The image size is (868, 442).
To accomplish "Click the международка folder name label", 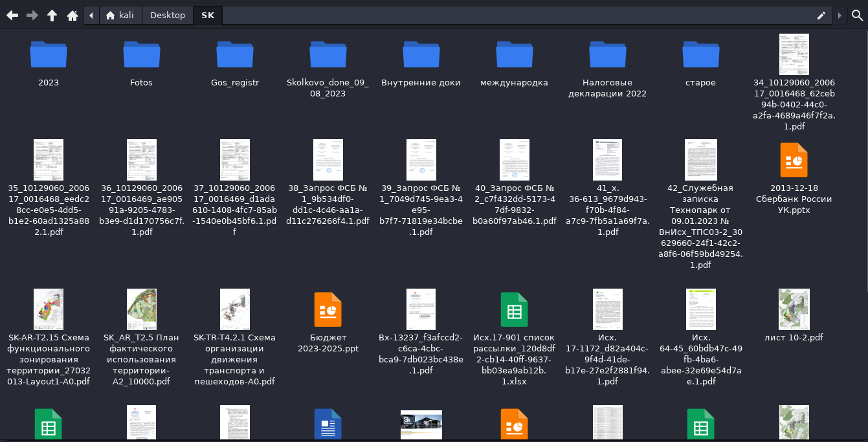I will click(515, 83).
